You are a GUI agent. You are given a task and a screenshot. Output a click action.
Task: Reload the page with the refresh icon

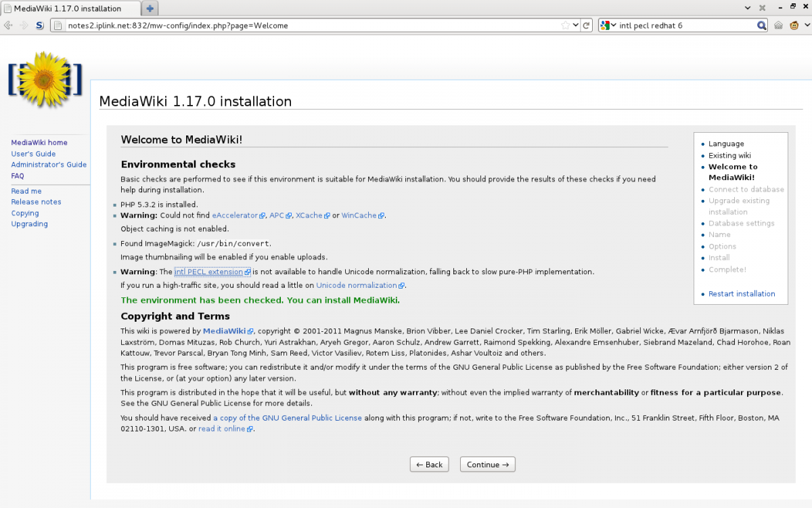pyautogui.click(x=587, y=26)
